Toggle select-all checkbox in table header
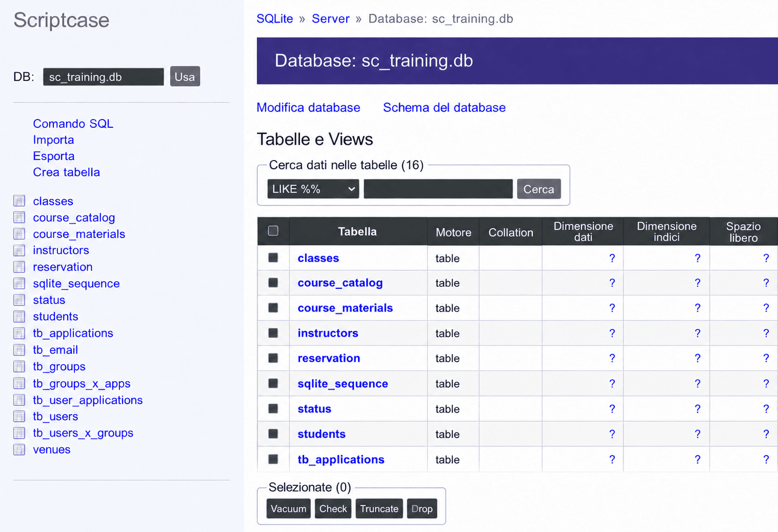The width and height of the screenshot is (778, 532). pos(273,231)
